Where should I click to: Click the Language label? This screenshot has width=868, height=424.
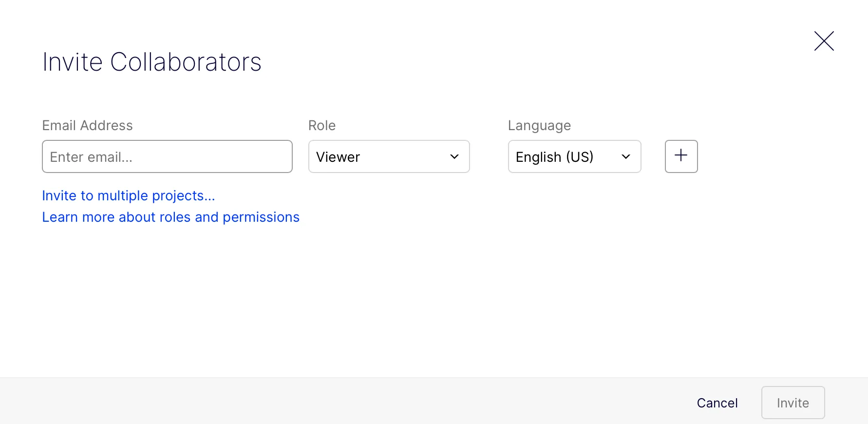point(539,126)
